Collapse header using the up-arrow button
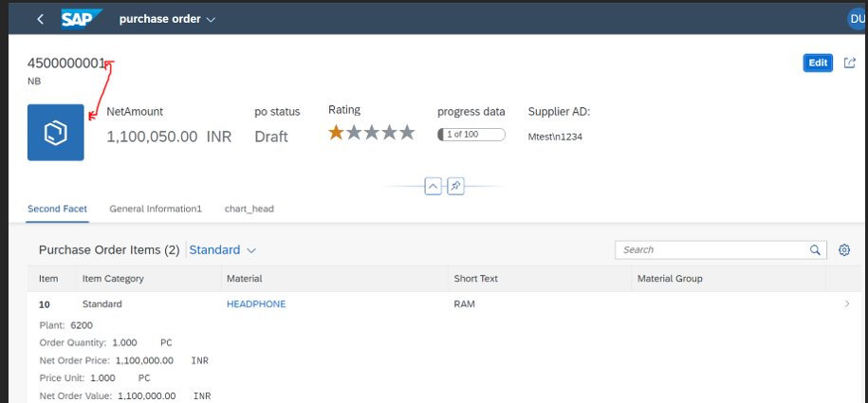Viewport: 868px width, 403px height. click(x=433, y=187)
